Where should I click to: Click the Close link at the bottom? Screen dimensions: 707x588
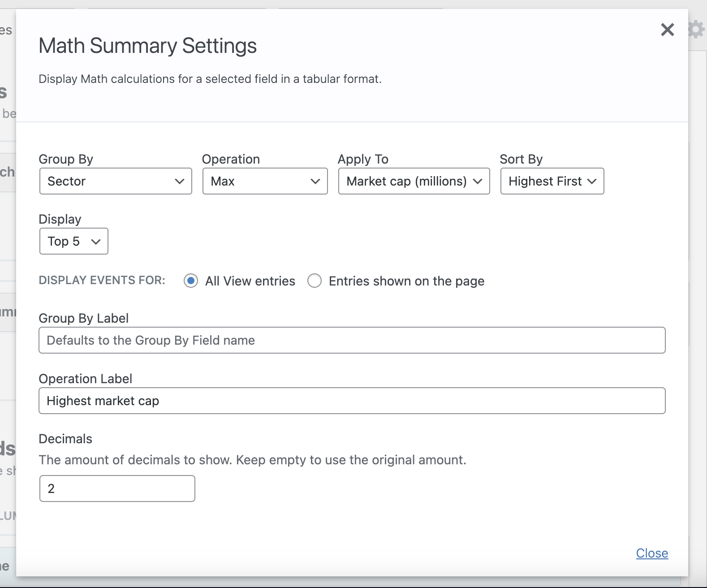tap(652, 553)
